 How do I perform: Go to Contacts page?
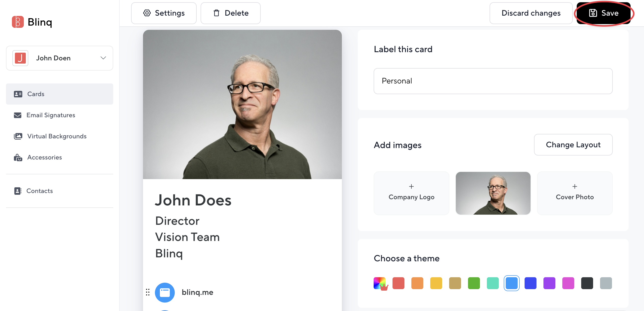click(60, 191)
